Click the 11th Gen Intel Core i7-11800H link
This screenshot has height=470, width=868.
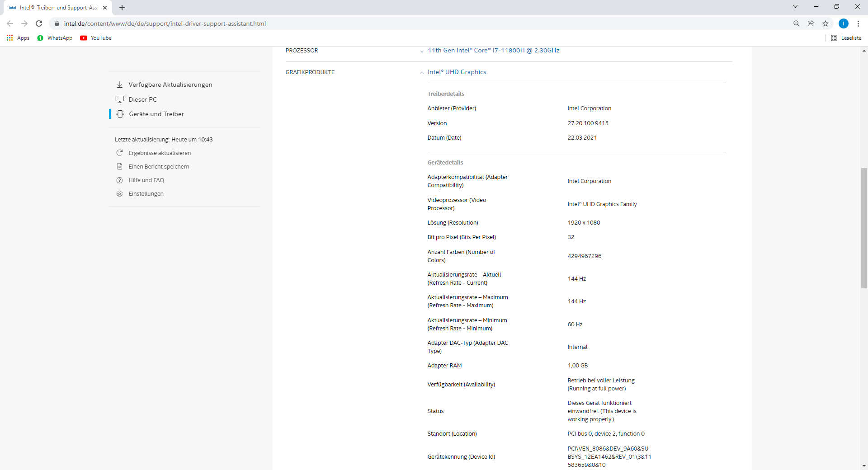coord(494,50)
